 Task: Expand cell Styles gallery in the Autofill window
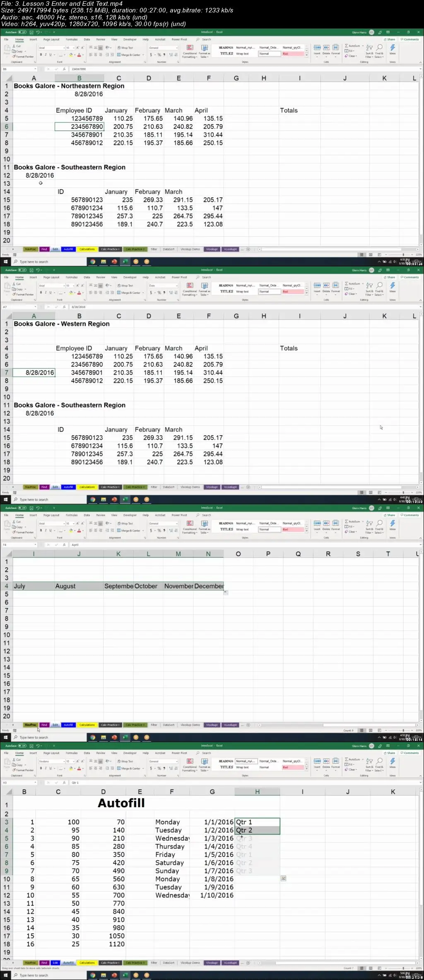(307, 769)
